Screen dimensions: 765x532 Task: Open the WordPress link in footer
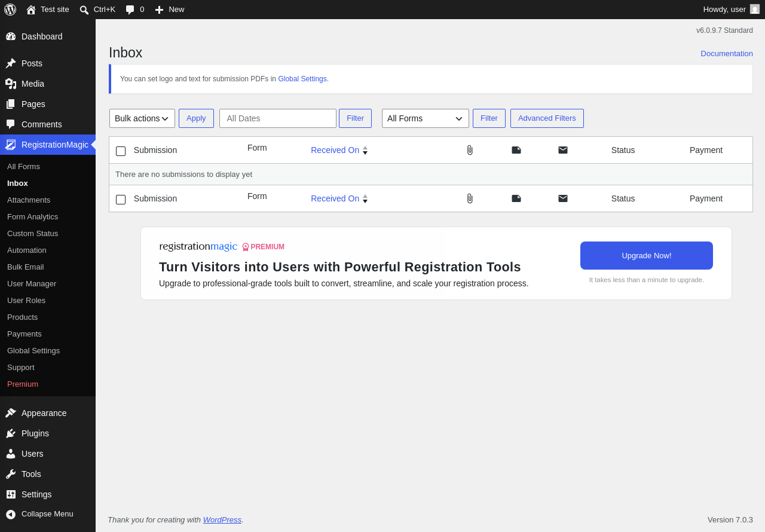222,520
